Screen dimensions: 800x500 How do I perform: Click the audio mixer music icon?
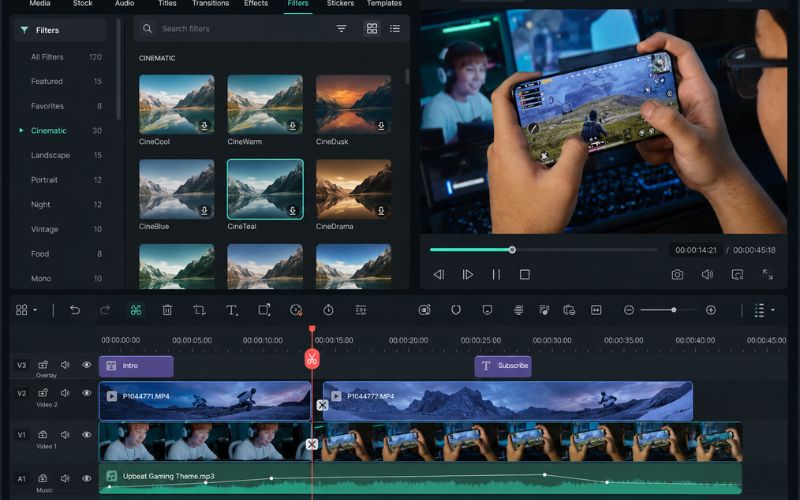[x=544, y=310]
